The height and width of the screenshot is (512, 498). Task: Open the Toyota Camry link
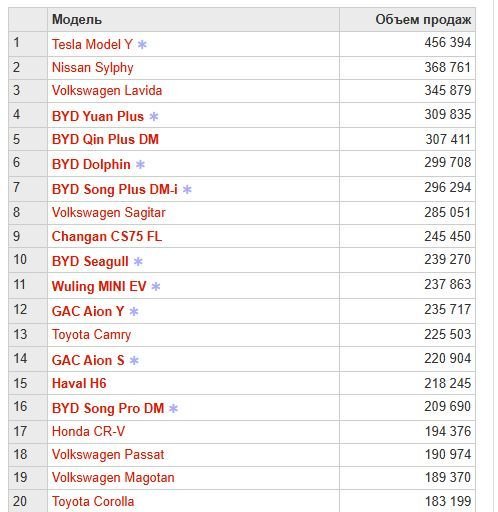click(91, 335)
